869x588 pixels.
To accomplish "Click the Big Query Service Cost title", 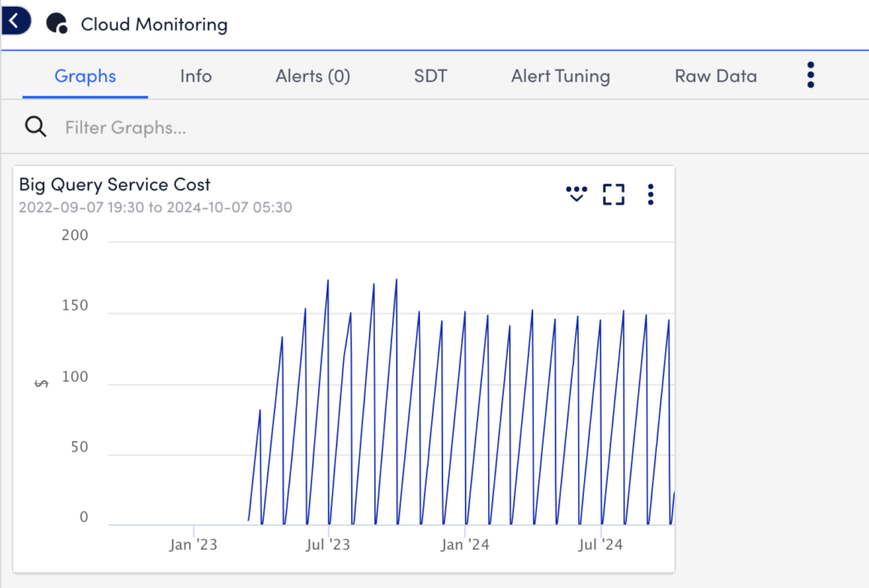I will (x=115, y=185).
